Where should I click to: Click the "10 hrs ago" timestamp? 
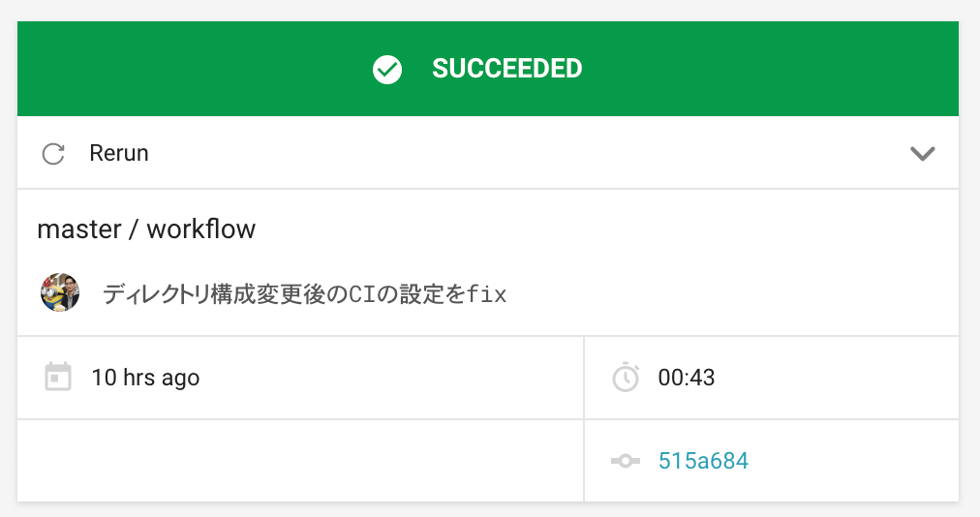click(x=145, y=378)
